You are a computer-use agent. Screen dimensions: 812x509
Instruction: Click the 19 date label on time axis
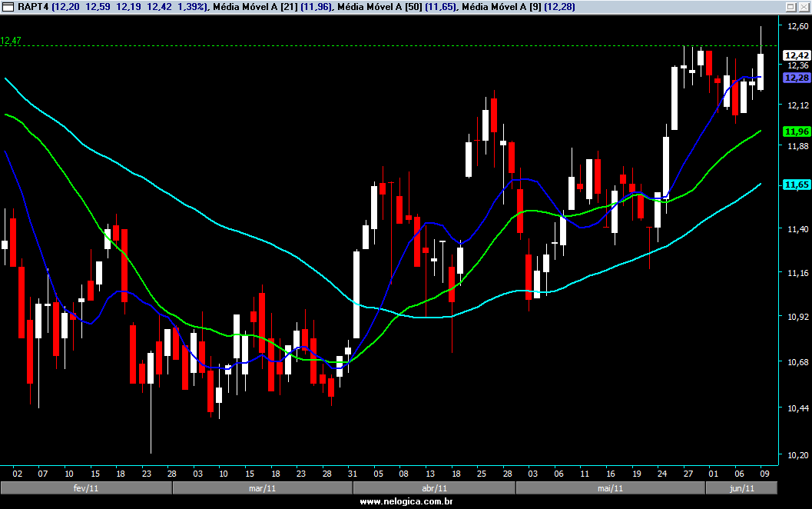[x=636, y=473]
